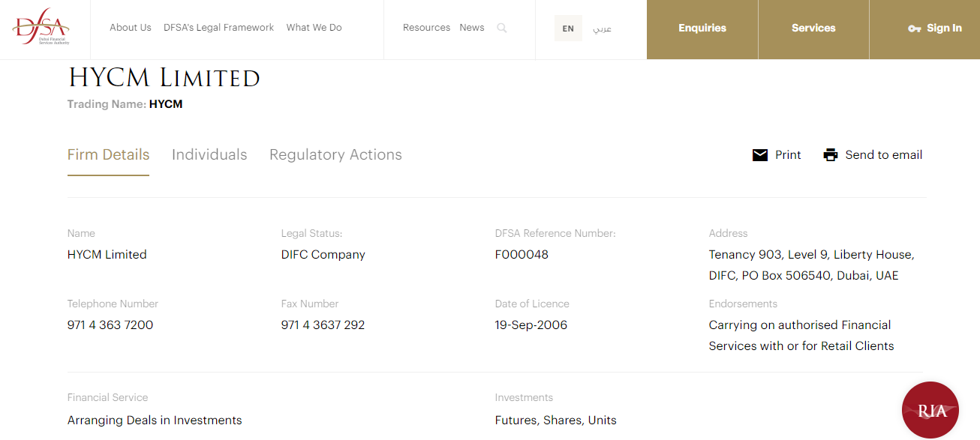
Task: Click the Services button
Action: point(813,29)
